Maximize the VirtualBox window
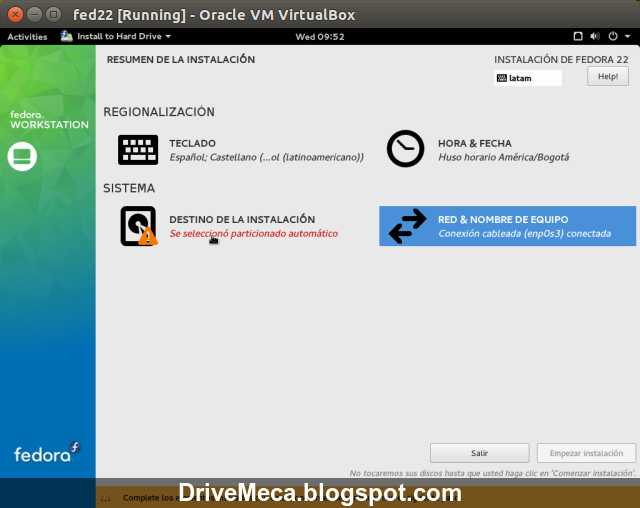 pyautogui.click(x=53, y=15)
